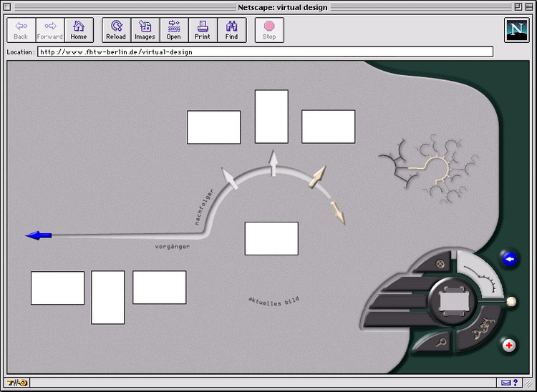Click the Images toolbar button
Viewport: 537px width, 392px height.
tap(145, 30)
